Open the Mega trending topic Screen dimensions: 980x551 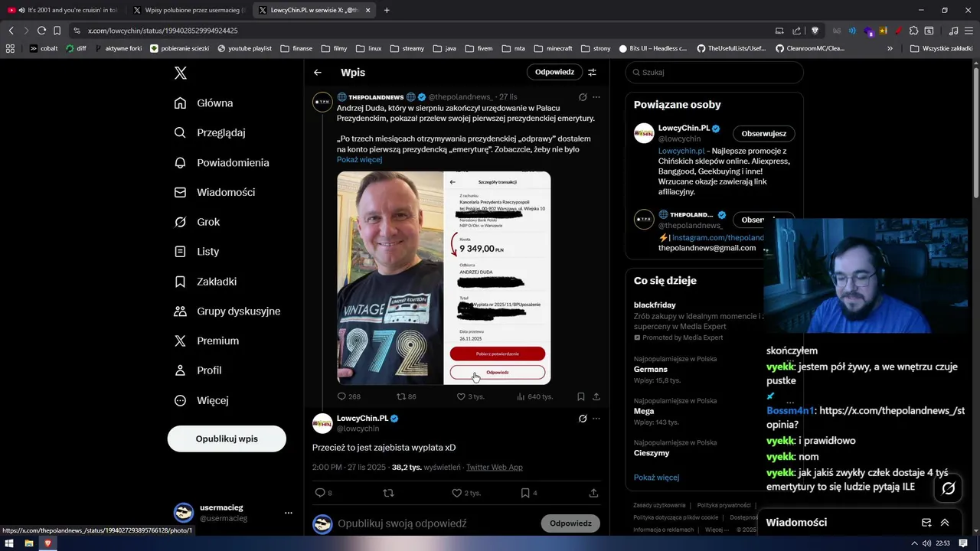644,411
